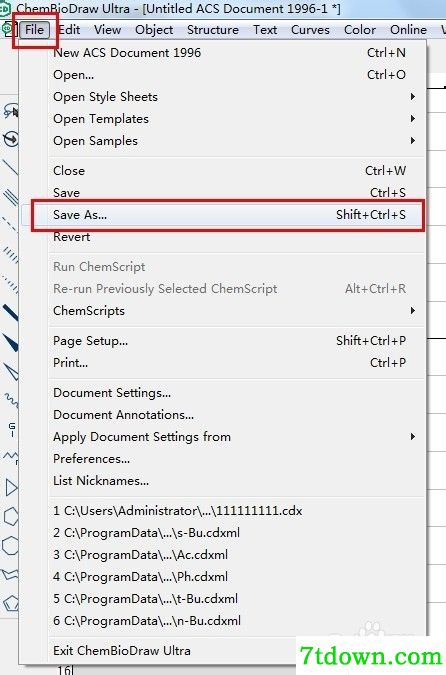Select the Solid Bond tool

(10, 167)
